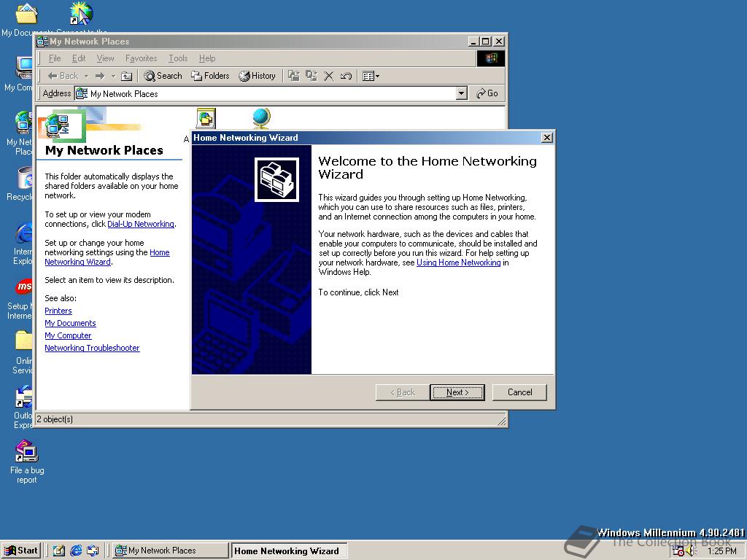Click the Undo toolbar icon
Screen dimensions: 747x560
coord(346,76)
